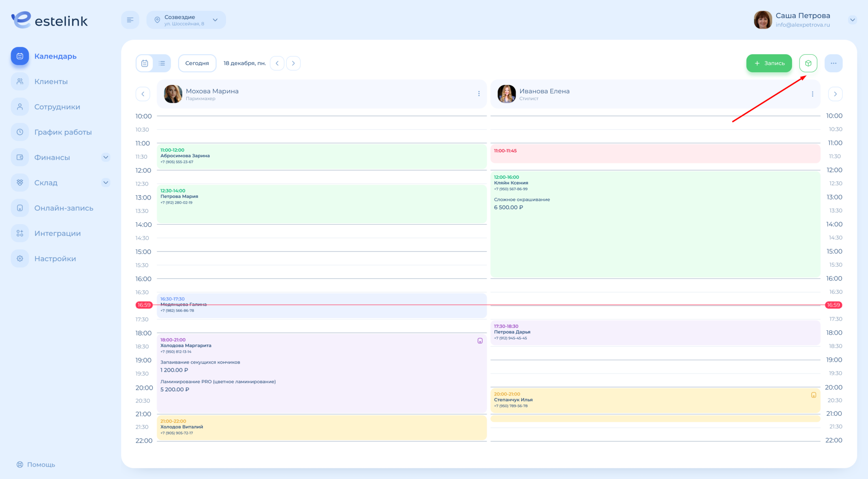Screen dimensions: 868x479
Task: Collapse sidebar with the hamburger menu icon
Action: pyautogui.click(x=130, y=20)
